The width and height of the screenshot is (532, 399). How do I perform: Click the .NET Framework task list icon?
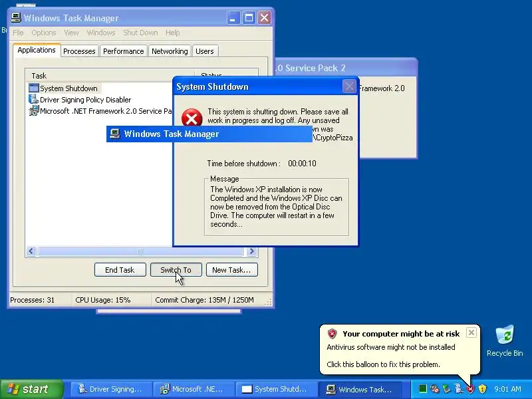pos(34,110)
